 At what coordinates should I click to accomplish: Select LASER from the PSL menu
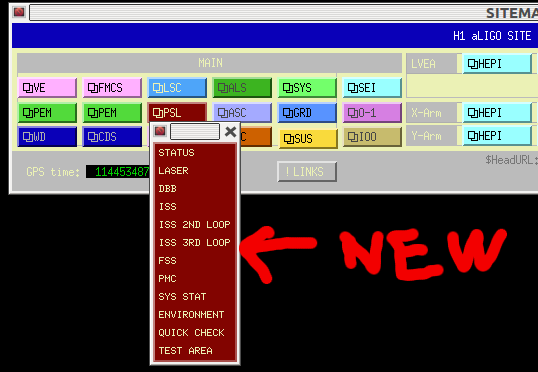[195, 171]
